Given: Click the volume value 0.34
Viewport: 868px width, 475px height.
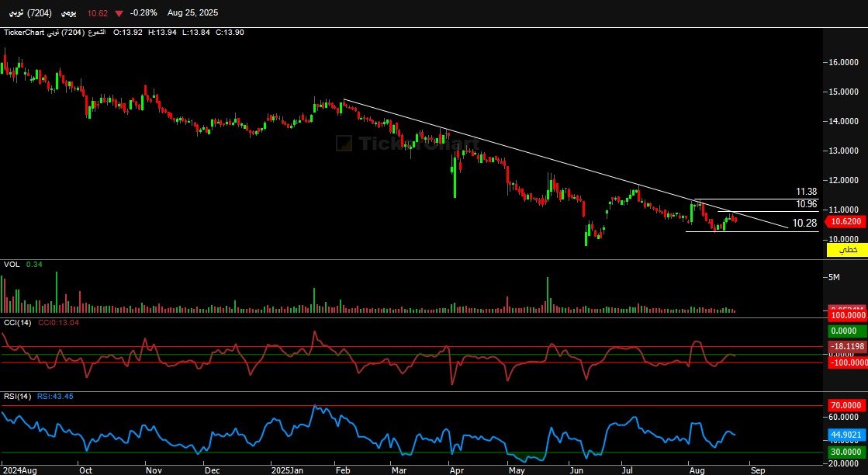Looking at the screenshot, I should click(34, 265).
